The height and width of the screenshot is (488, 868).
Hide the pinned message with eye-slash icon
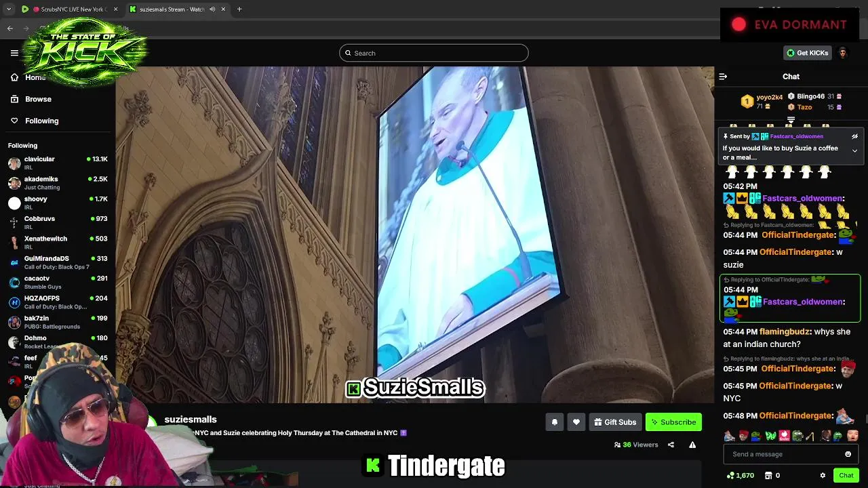(854, 136)
